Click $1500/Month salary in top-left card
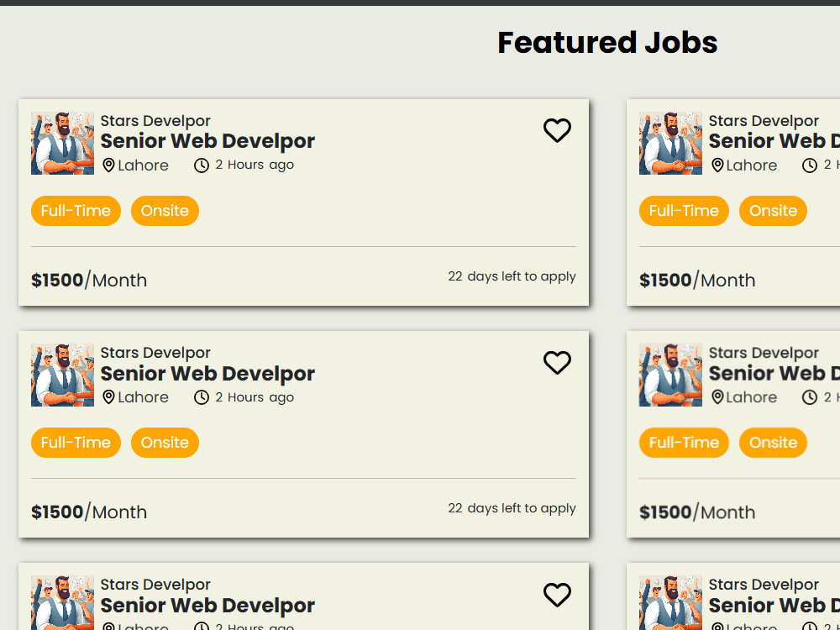Viewport: 840px width, 630px height. click(89, 281)
